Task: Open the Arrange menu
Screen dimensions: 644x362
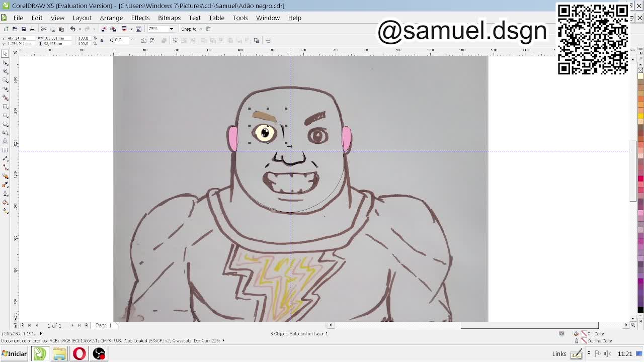Action: point(111,18)
